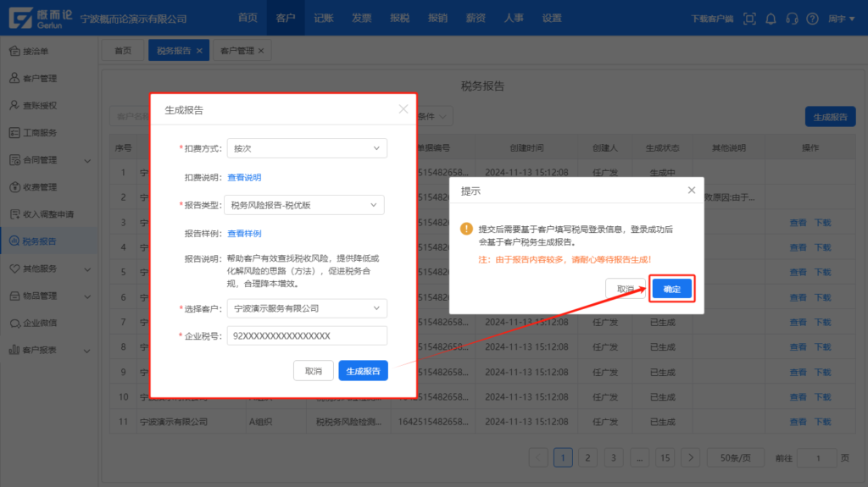Screen dimensions: 868x487
Task: Go to page 15 in pagination
Action: click(x=665, y=457)
